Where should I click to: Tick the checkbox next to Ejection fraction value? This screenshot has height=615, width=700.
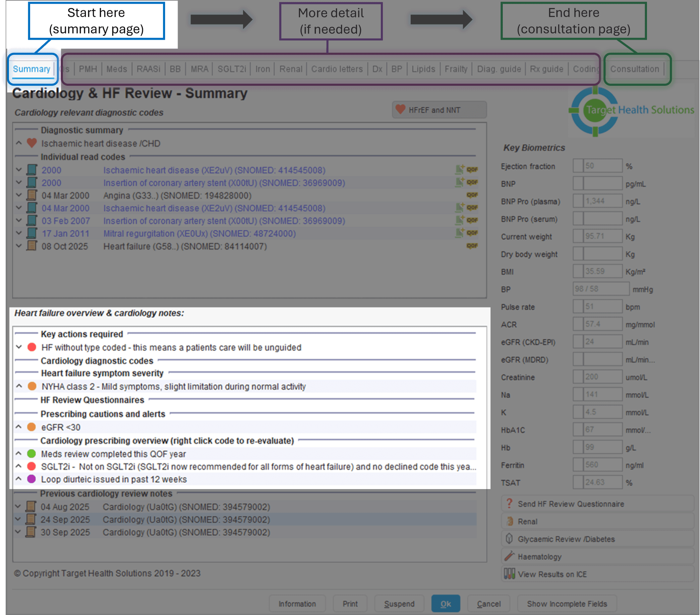578,166
